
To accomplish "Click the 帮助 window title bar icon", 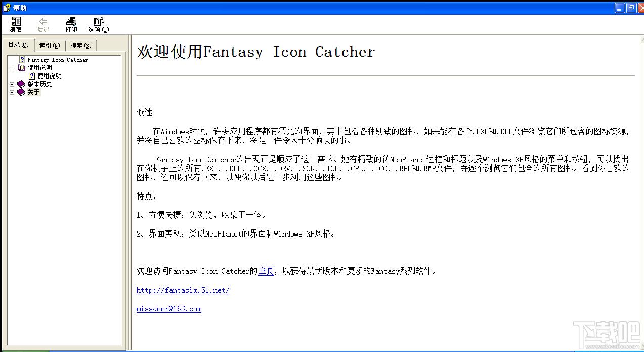I will [6, 8].
